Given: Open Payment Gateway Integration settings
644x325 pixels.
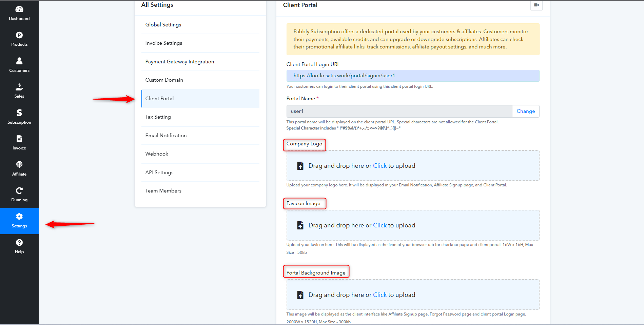Looking at the screenshot, I should (200, 62).
